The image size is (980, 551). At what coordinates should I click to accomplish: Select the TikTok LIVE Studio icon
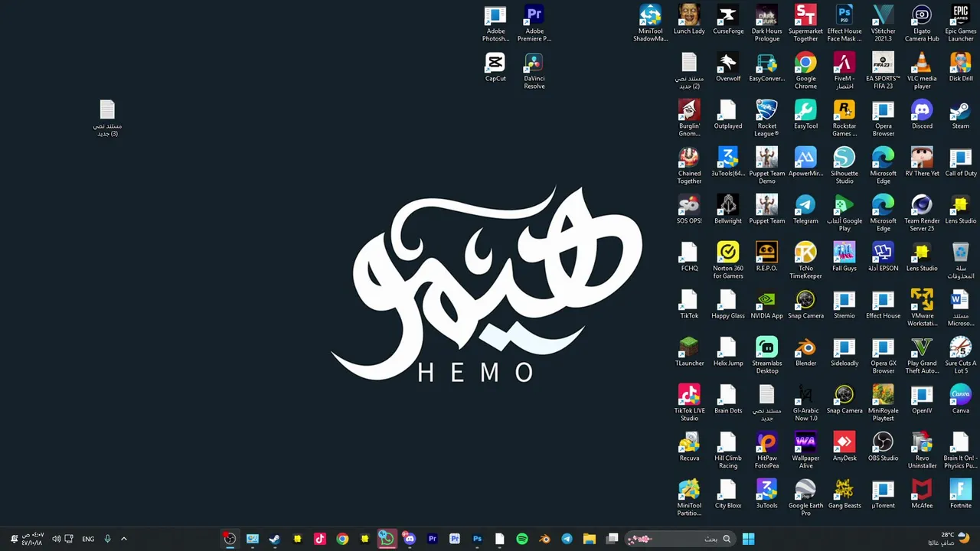tap(689, 403)
